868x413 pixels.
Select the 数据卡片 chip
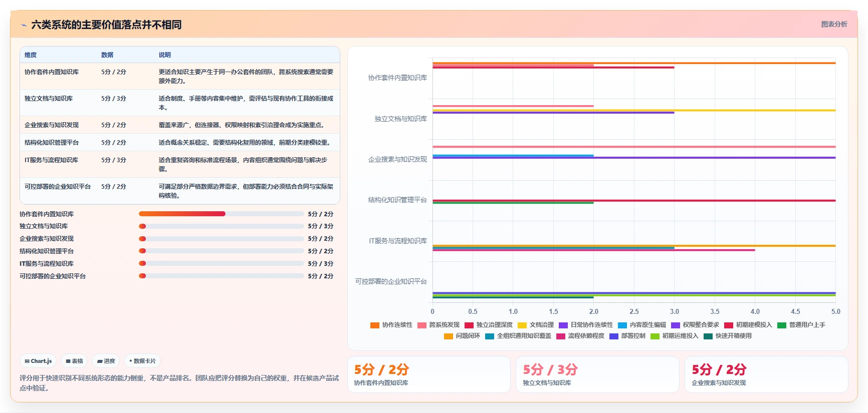[142, 361]
